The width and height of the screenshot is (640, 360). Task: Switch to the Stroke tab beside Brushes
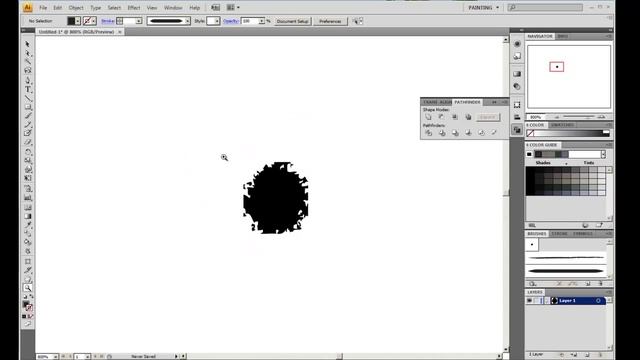click(x=559, y=234)
